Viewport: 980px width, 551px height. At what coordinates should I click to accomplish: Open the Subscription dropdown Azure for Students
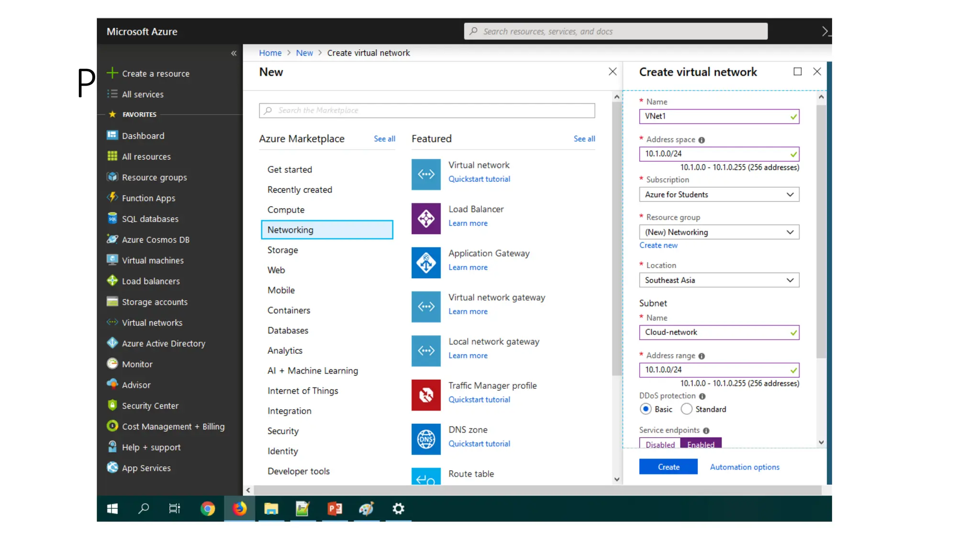(x=719, y=194)
